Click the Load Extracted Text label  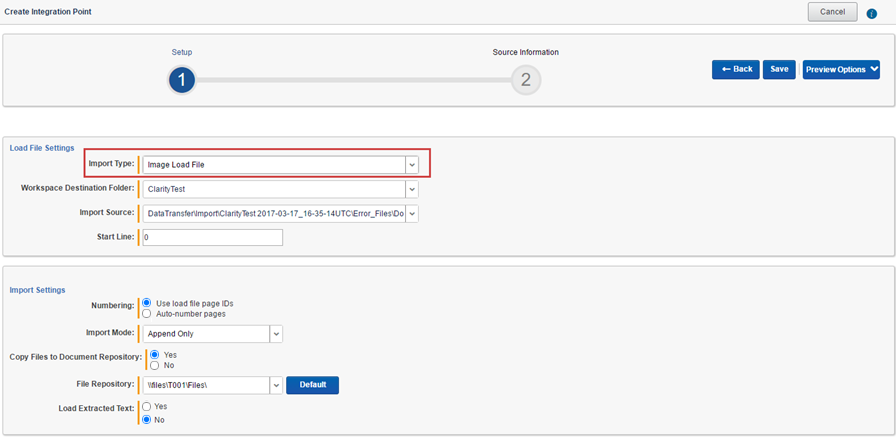pos(97,409)
